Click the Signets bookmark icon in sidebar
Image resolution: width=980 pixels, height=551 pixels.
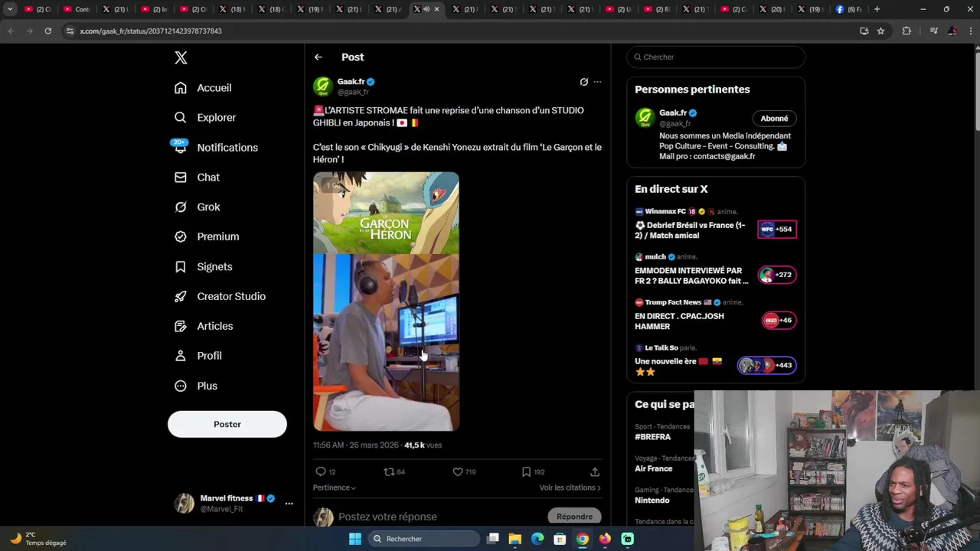181,267
